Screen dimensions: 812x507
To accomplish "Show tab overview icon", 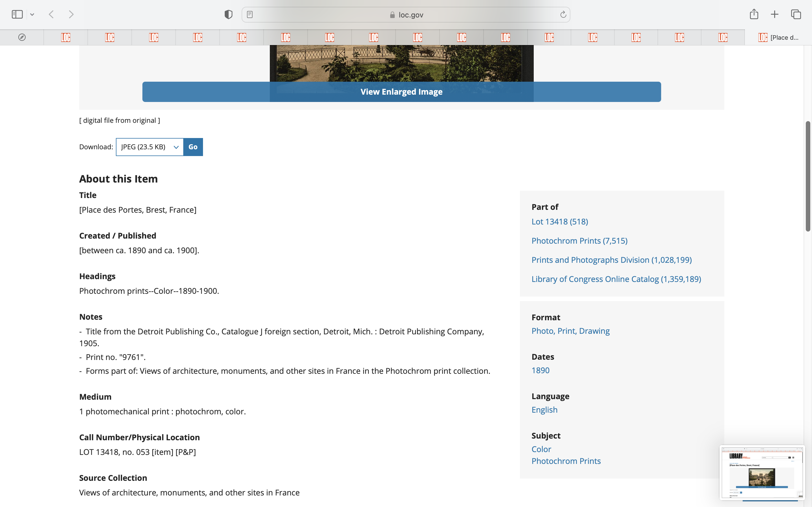I will [796, 14].
